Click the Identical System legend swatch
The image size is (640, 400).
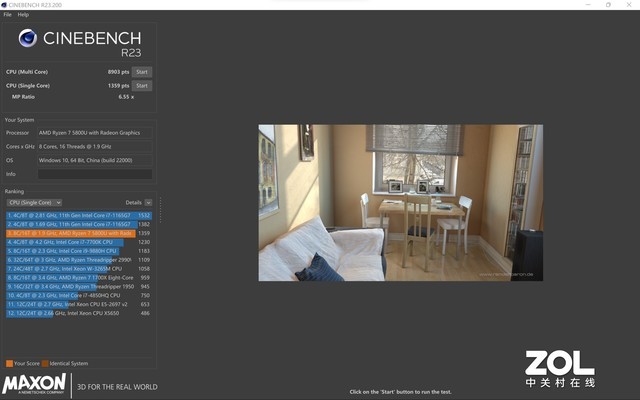[x=45, y=363]
